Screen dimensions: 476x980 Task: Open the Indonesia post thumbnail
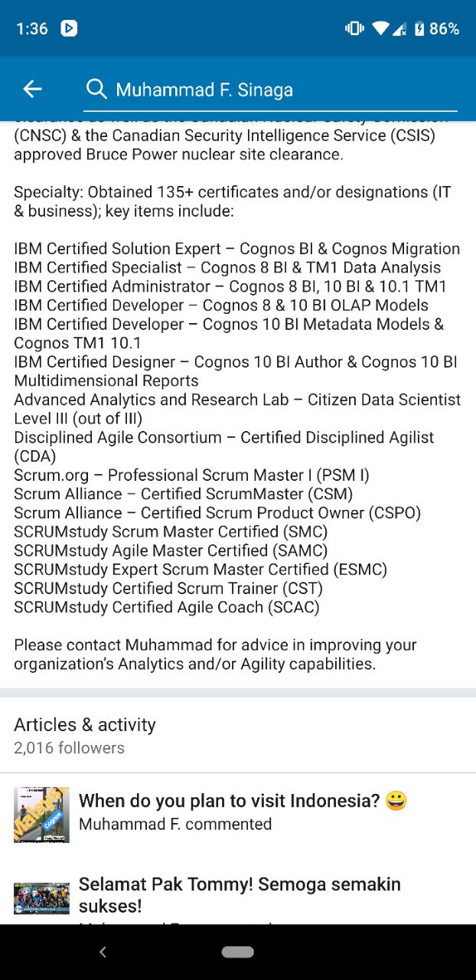[41, 815]
